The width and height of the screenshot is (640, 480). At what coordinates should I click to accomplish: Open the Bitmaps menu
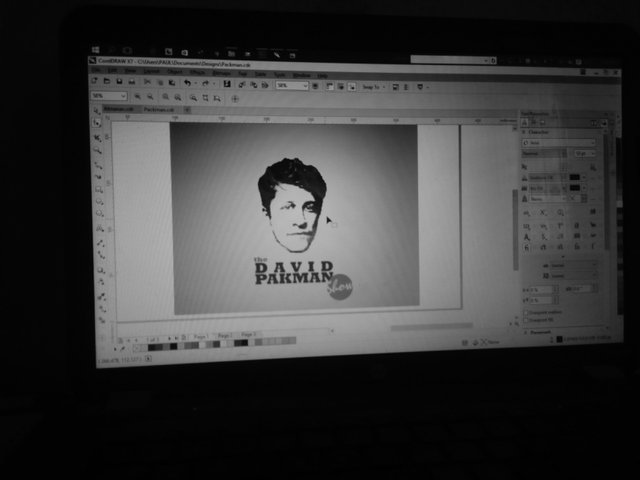click(222, 73)
